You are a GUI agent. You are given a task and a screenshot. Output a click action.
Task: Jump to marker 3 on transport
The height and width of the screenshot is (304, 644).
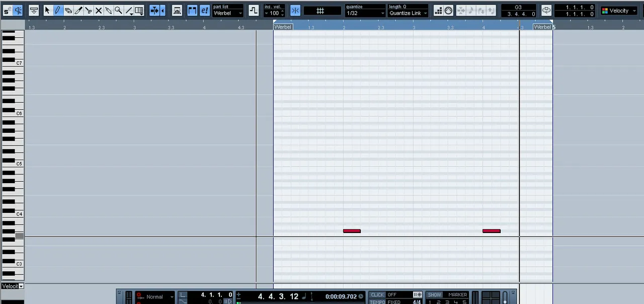coord(447,301)
